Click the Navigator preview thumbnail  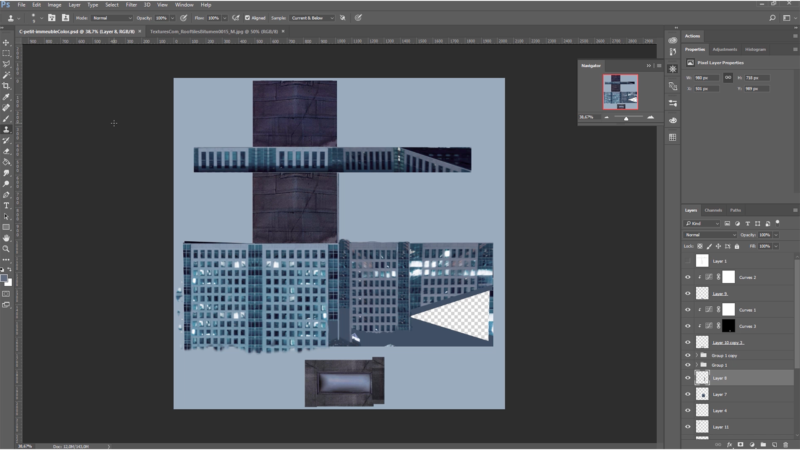[x=620, y=92]
